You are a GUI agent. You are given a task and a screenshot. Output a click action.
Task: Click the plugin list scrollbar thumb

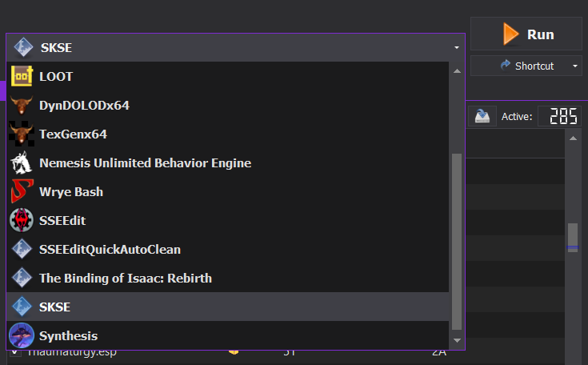pyautogui.click(x=573, y=238)
